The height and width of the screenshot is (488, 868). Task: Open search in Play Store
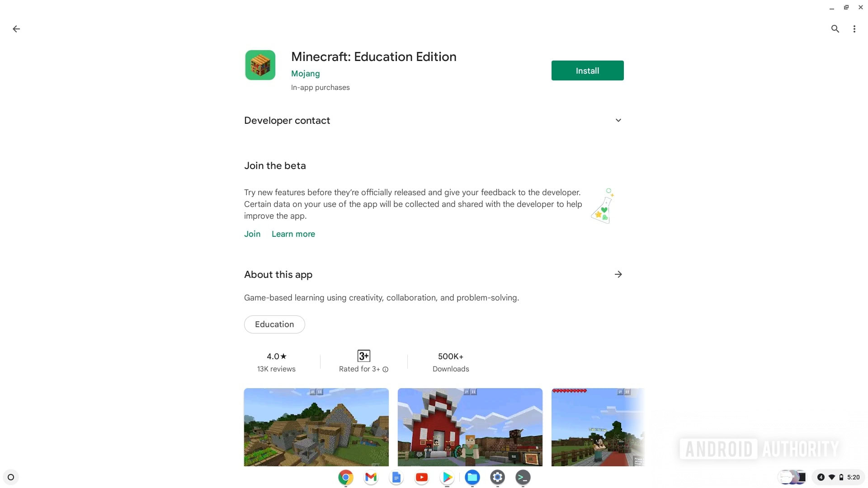834,28
